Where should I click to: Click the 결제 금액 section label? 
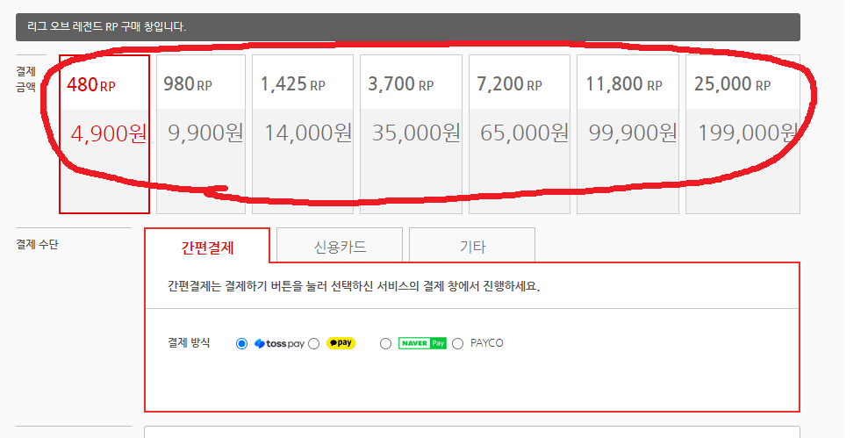click(26, 79)
